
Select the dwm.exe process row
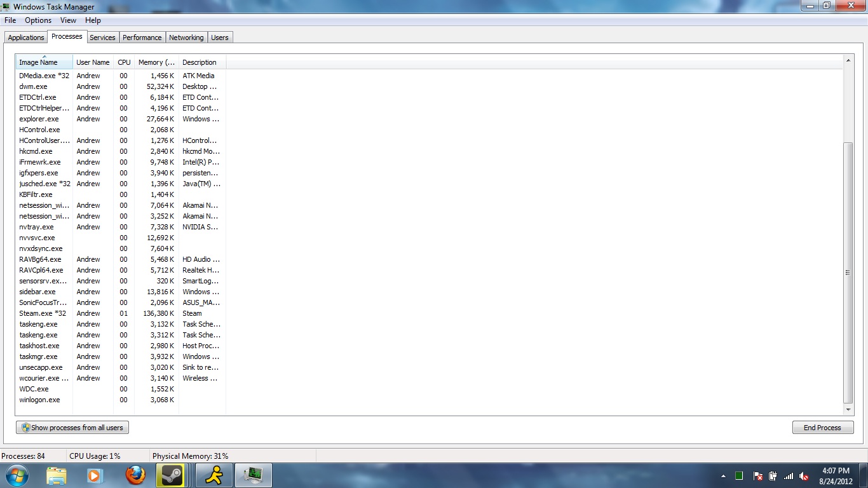click(x=121, y=86)
